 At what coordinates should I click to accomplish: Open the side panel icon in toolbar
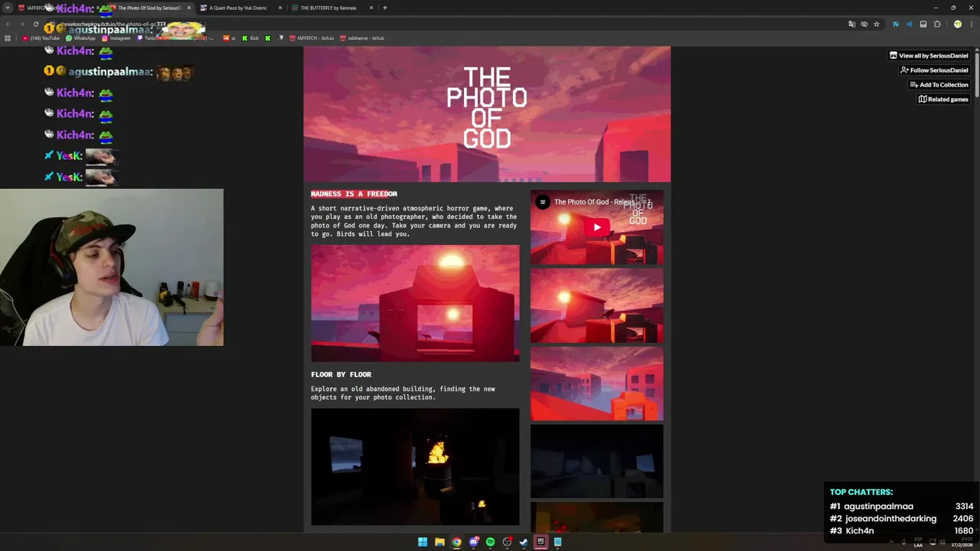pos(923,24)
